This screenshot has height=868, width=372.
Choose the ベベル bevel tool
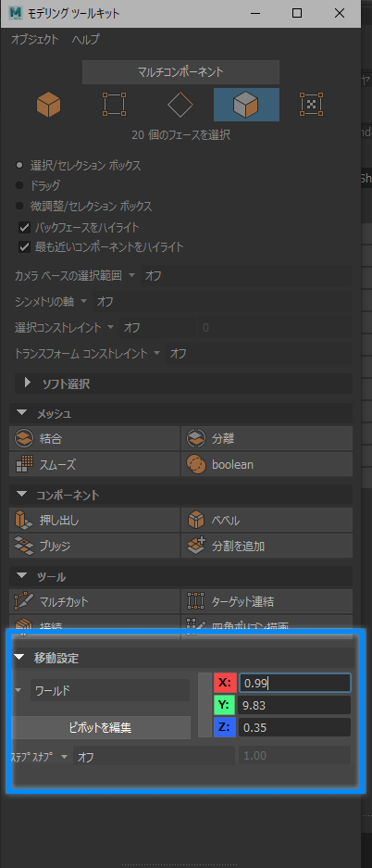267,521
